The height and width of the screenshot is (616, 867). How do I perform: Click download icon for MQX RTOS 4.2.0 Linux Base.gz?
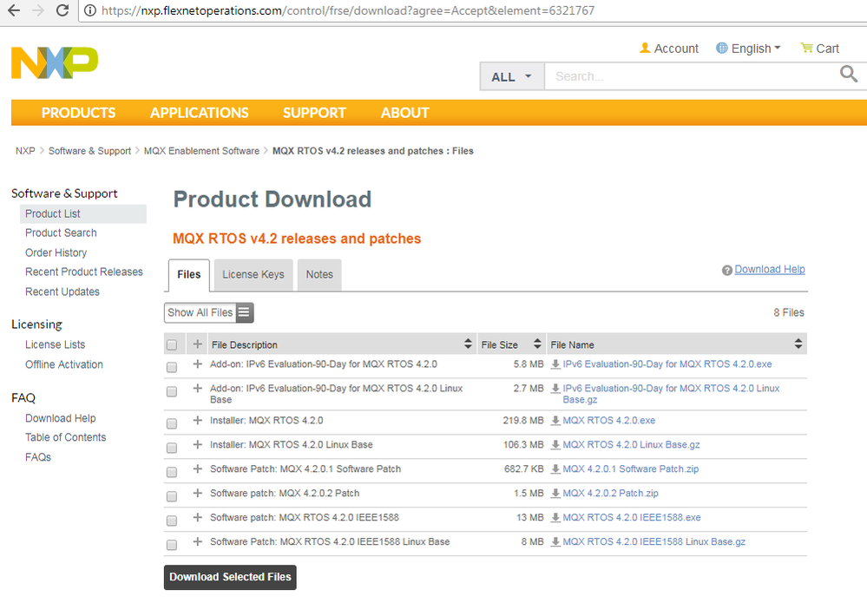555,444
